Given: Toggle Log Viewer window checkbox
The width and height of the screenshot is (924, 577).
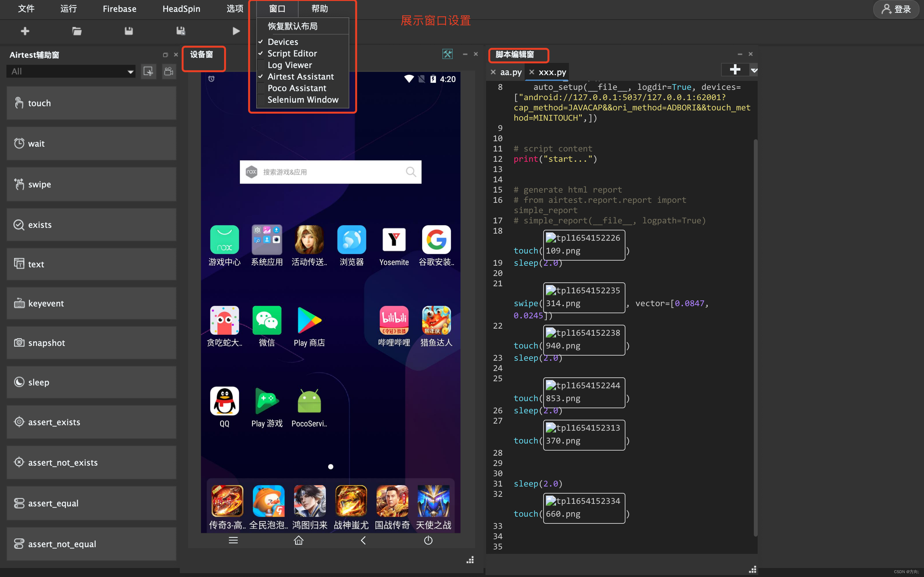Looking at the screenshot, I should (289, 65).
